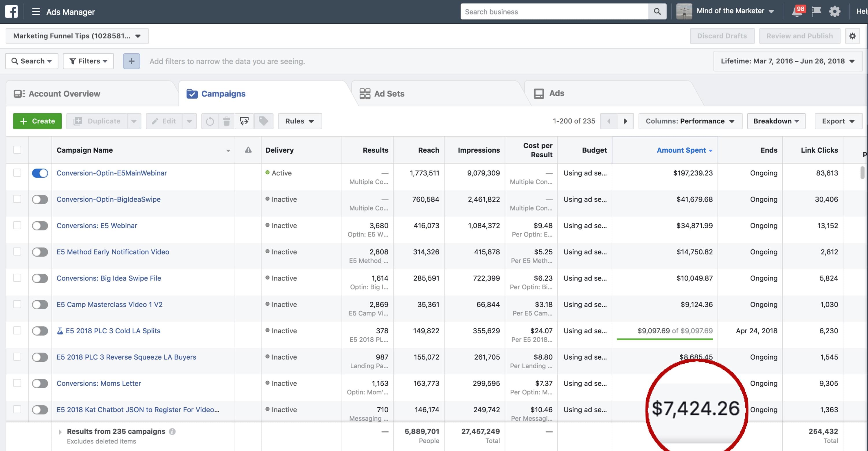Click the trash delete icon
This screenshot has width=868, height=451.
pyautogui.click(x=227, y=121)
